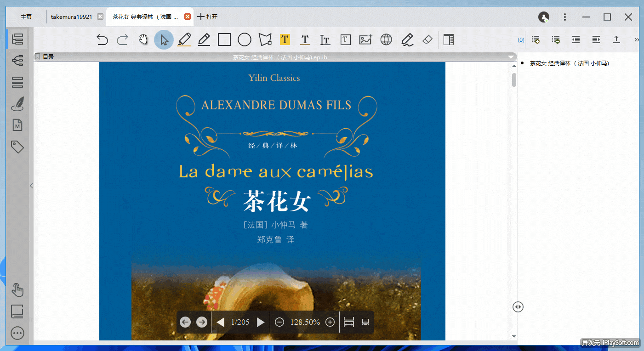
Task: Switch to the takemura19921 tab
Action: (x=71, y=17)
